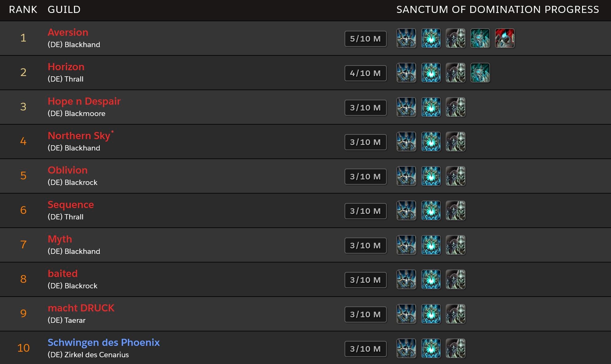Click Sequence's 3/10 M progress badge

coord(365,211)
